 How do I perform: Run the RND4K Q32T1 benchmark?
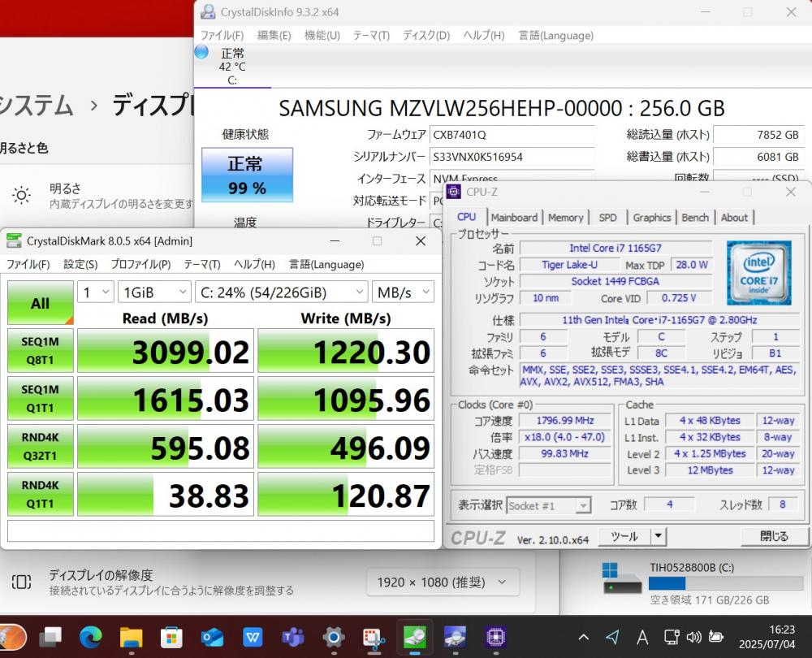coord(41,446)
